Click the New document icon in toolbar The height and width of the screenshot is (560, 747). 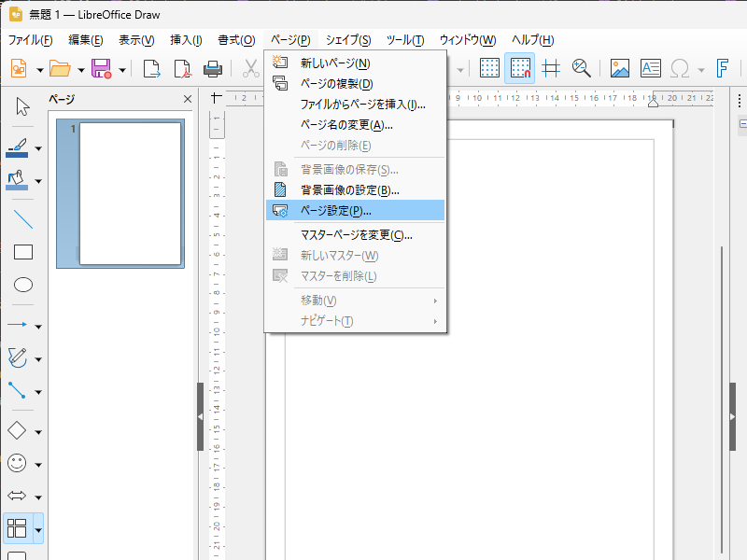coord(19,68)
